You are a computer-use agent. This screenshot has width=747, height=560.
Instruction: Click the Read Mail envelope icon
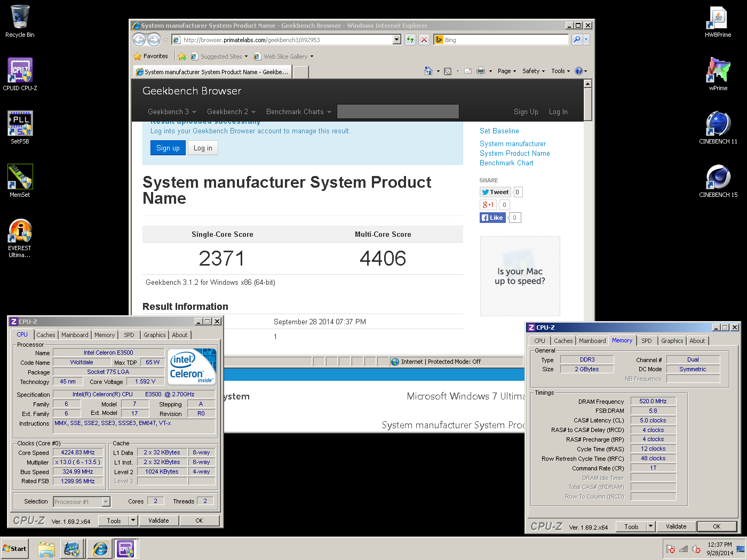468,71
